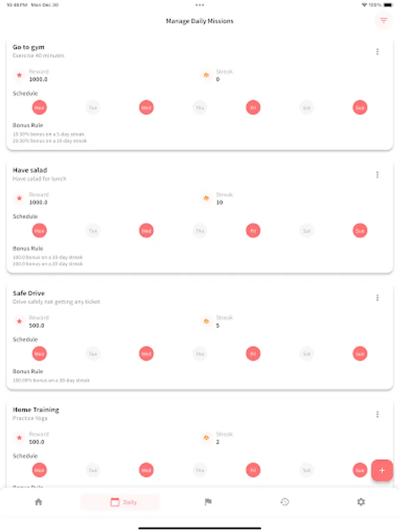Tap the Bonus Rule text on Safe Drive
This screenshot has height=532, width=399.
28,370
